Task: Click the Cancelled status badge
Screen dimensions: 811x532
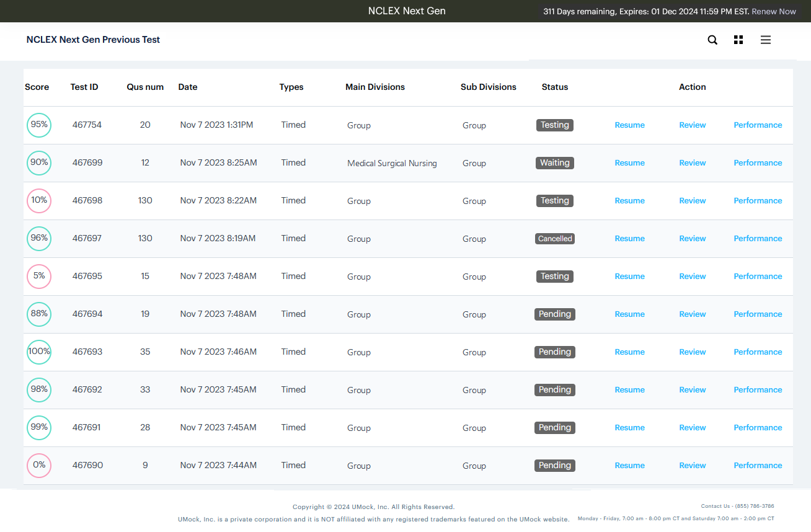Action: click(555, 239)
